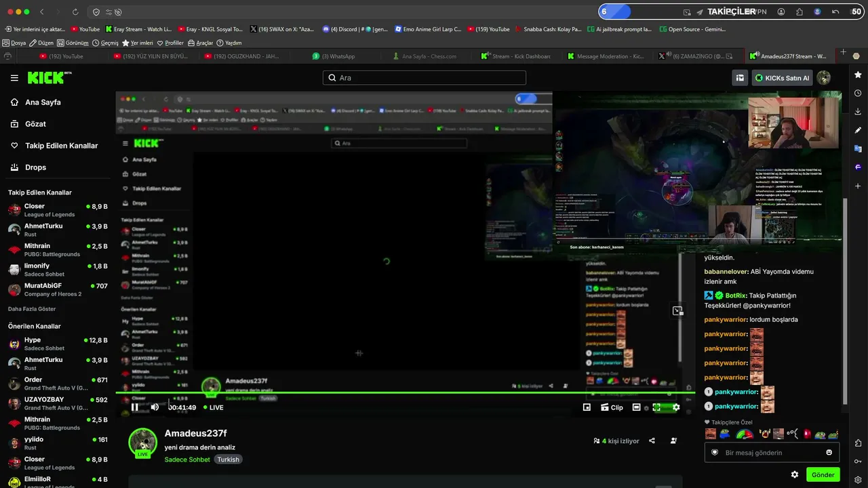Open the bookmarks star in the browser sidebar
Viewport: 868px width, 488px height.
(858, 75)
